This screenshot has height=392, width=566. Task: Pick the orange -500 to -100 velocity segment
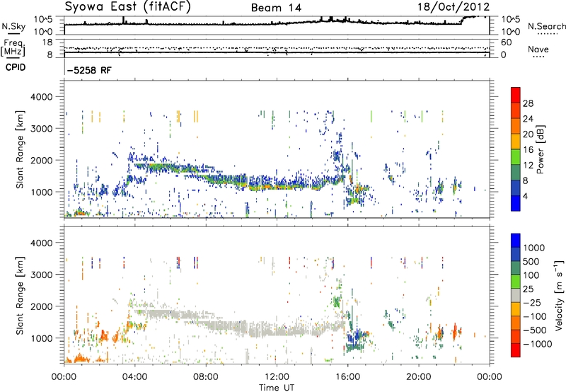pyautogui.click(x=516, y=323)
